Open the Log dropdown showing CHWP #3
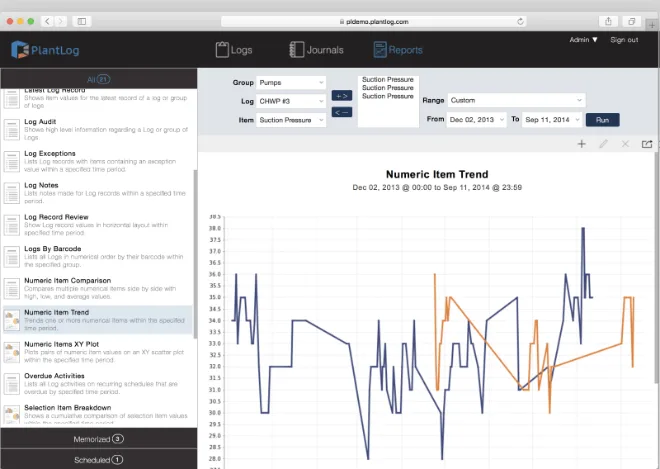660x469 pixels. tap(291, 101)
